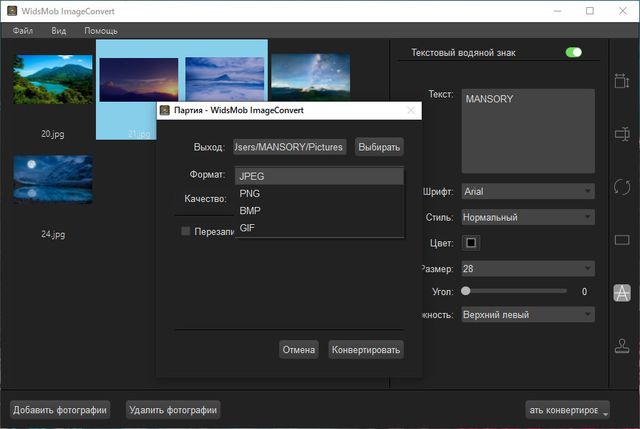This screenshot has width=640, height=429.
Task: Open the Вид menu
Action: pyautogui.click(x=59, y=31)
